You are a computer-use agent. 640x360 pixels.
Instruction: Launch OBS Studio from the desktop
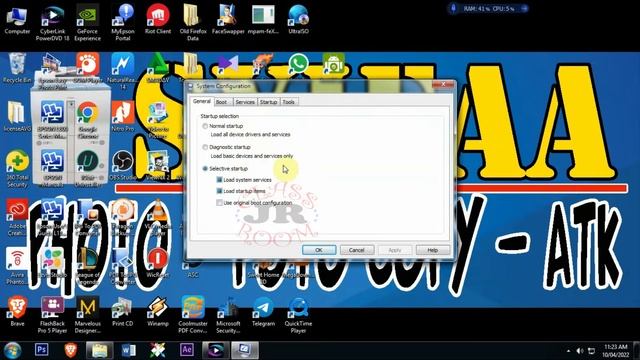click(x=123, y=166)
